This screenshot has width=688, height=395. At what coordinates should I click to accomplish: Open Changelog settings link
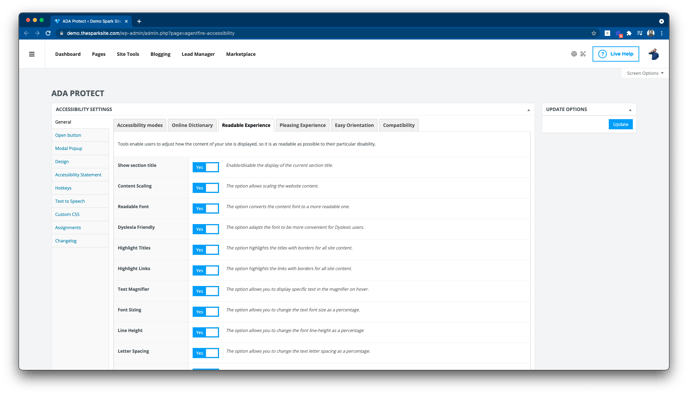[x=66, y=241]
